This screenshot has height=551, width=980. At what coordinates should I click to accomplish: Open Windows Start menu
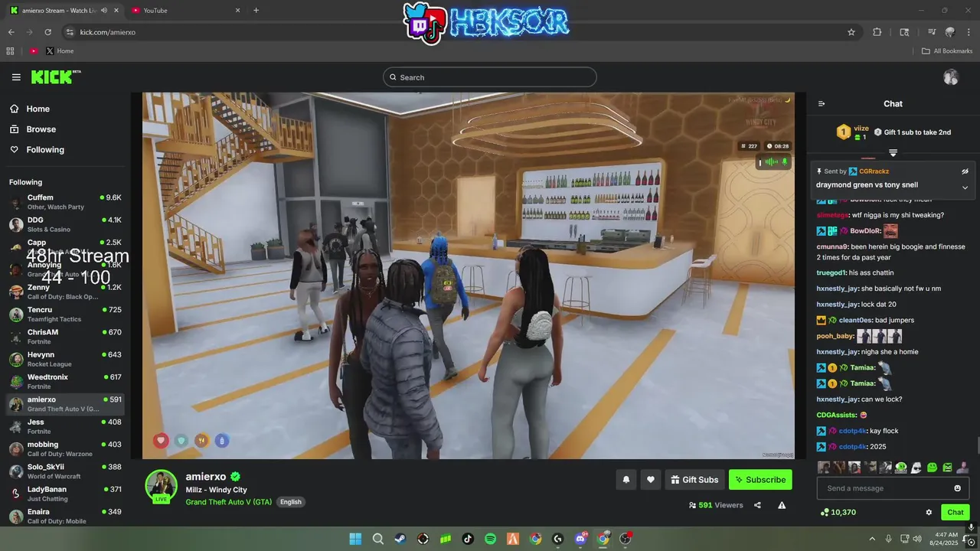(x=355, y=539)
